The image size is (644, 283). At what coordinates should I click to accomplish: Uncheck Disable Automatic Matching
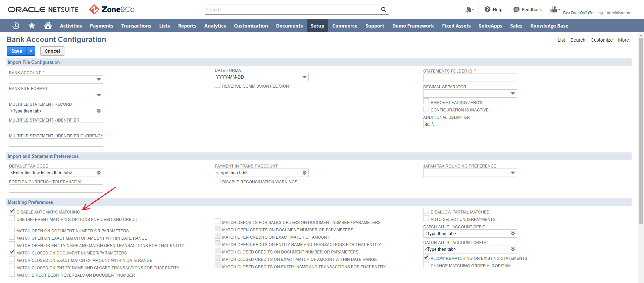(x=12, y=211)
